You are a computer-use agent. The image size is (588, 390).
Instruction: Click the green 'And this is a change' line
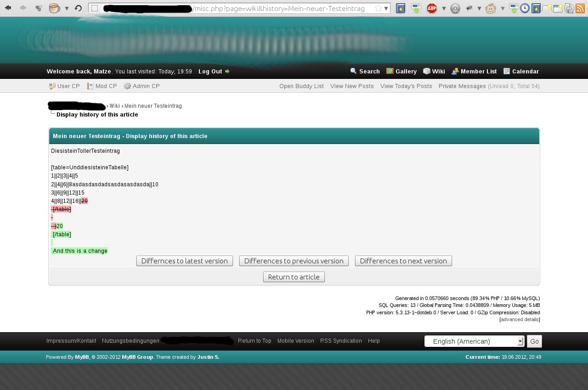click(79, 251)
